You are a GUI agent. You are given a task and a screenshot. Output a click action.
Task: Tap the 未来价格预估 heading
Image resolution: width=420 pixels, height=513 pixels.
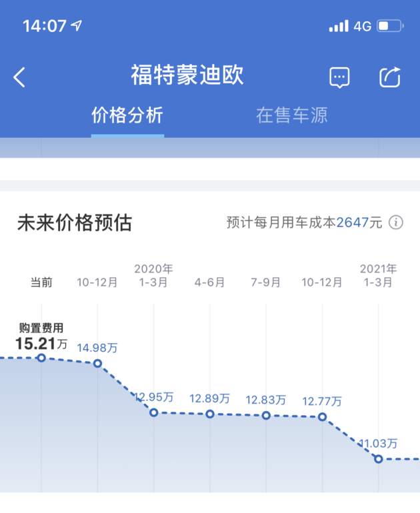coord(75,223)
